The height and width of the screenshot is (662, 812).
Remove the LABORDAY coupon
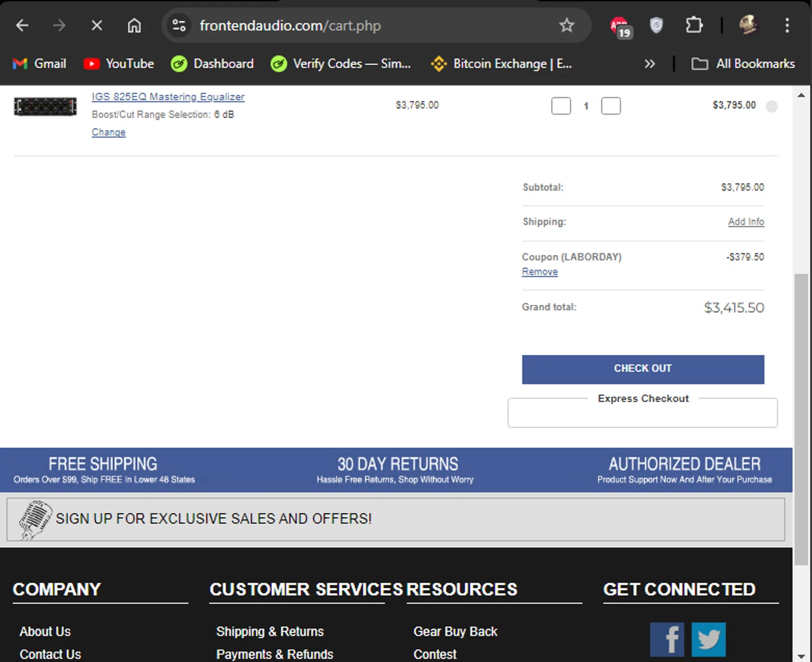[x=540, y=271]
